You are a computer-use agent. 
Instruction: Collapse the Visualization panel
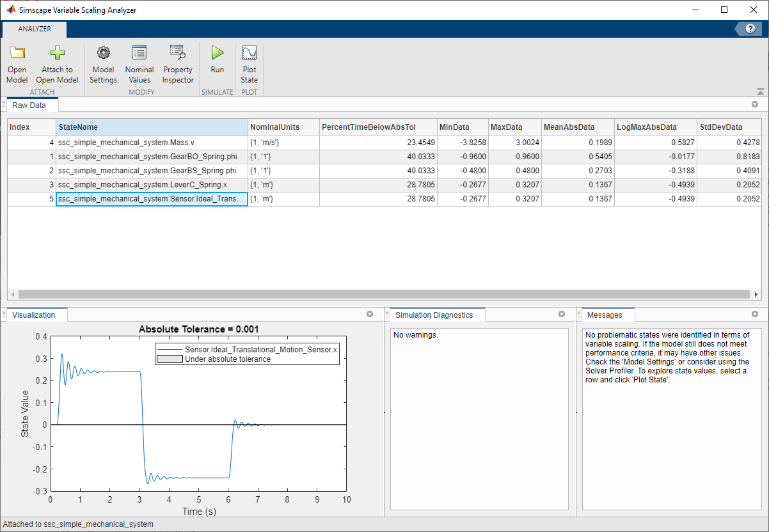[370, 314]
